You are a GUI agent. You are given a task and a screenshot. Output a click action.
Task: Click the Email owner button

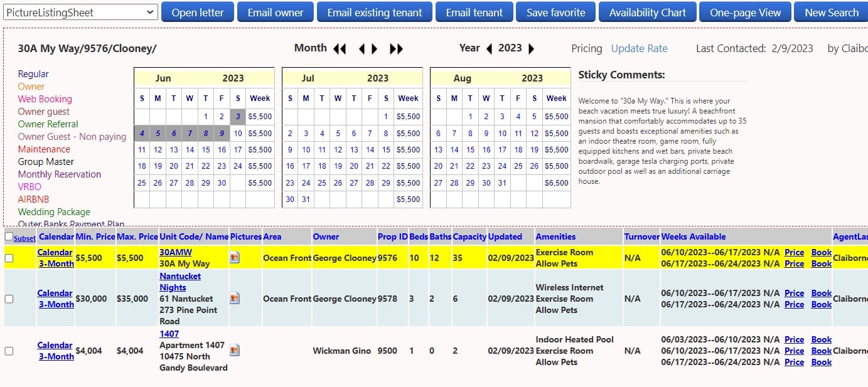pos(276,12)
